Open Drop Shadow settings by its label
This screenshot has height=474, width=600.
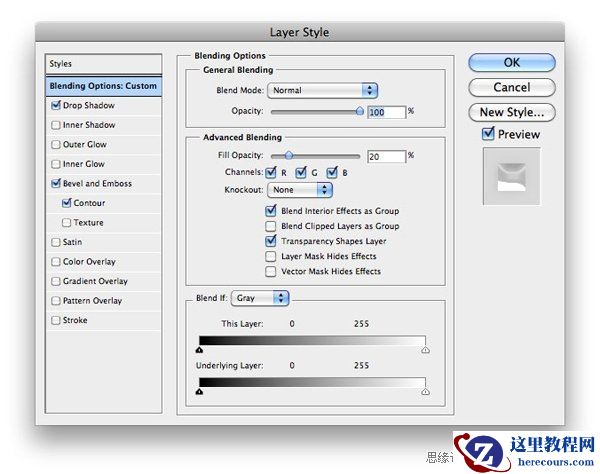coord(89,106)
